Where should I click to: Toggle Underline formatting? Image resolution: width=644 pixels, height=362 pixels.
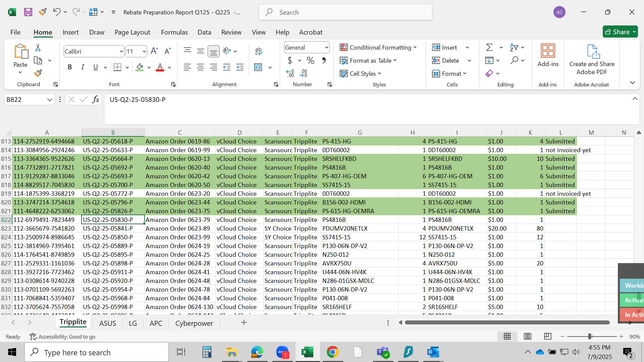coord(96,67)
